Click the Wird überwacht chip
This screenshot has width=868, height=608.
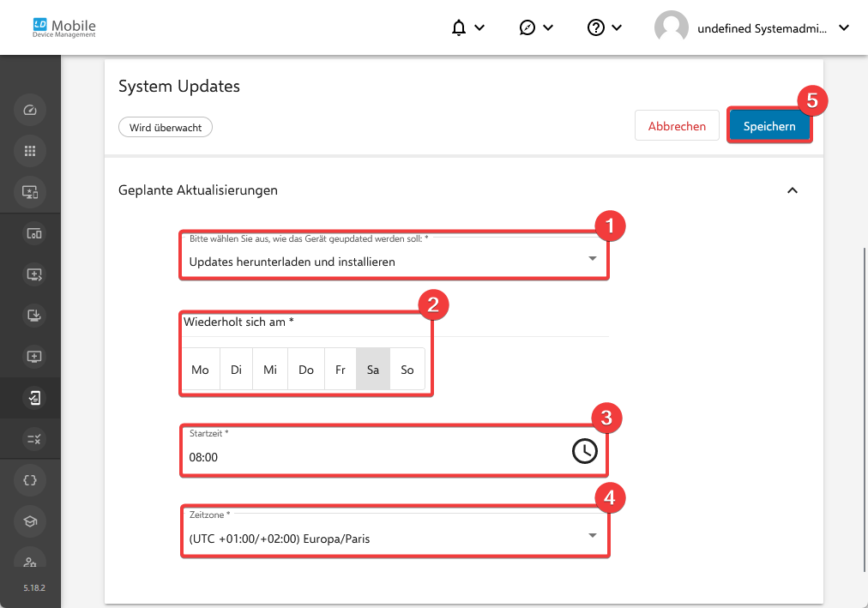pos(166,127)
